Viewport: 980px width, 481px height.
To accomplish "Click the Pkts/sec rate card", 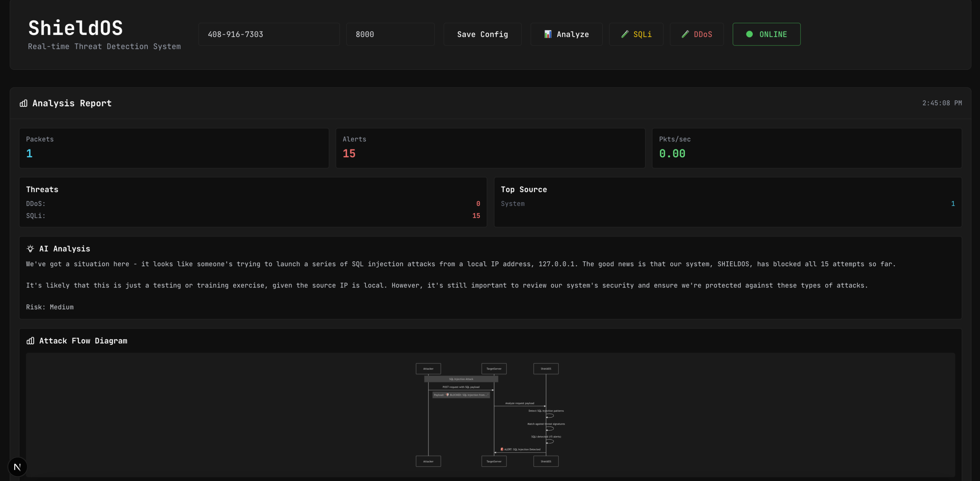I will 806,148.
